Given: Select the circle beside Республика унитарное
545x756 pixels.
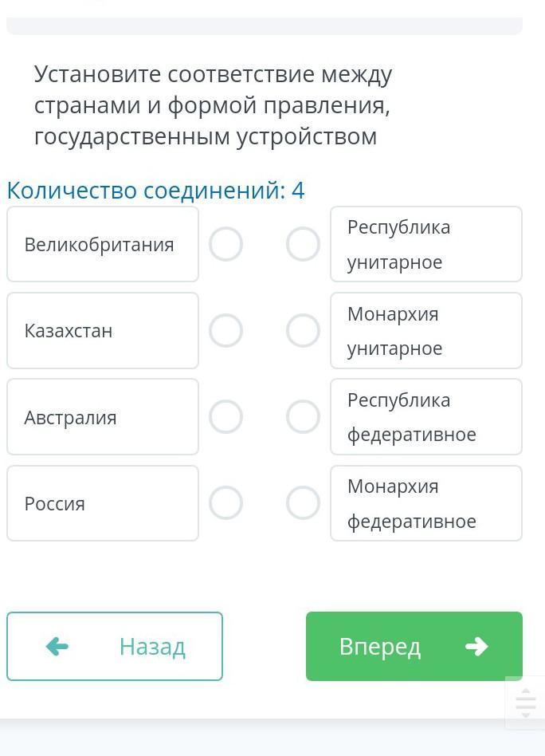Looking at the screenshot, I should coord(303,244).
